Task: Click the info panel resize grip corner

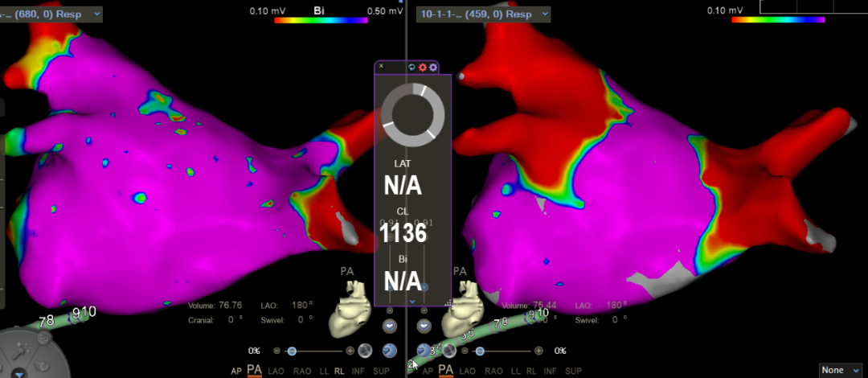Action: (448, 303)
